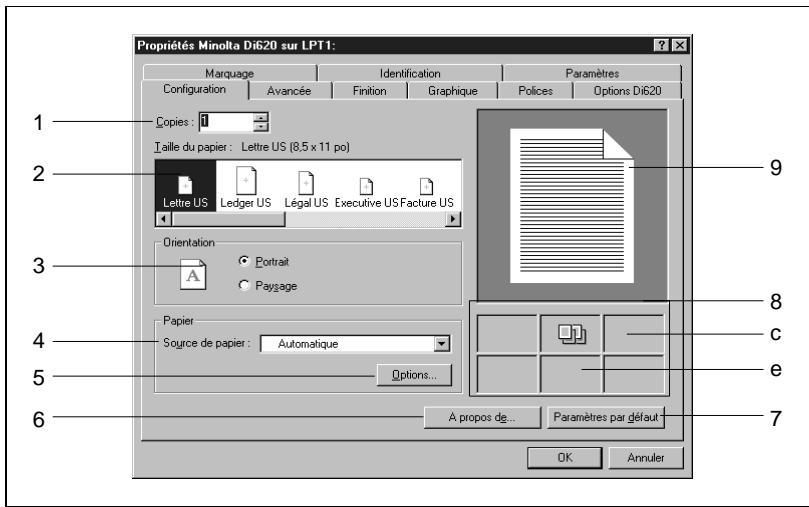Choose the Légal US paper size icon
This screenshot has height=507, width=809.
point(306,183)
